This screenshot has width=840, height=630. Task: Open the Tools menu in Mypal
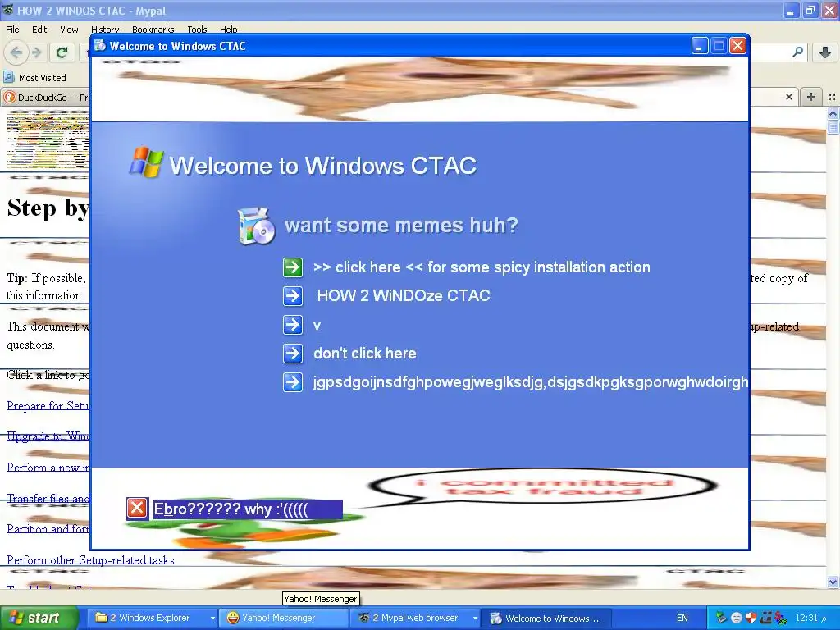(197, 30)
